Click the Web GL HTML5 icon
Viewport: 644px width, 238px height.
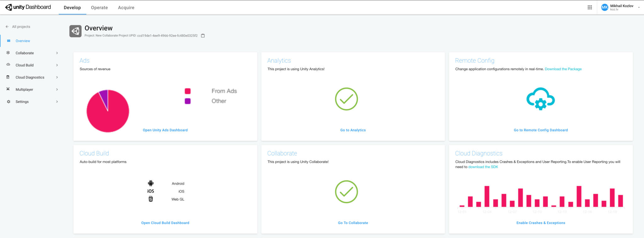coord(151,199)
